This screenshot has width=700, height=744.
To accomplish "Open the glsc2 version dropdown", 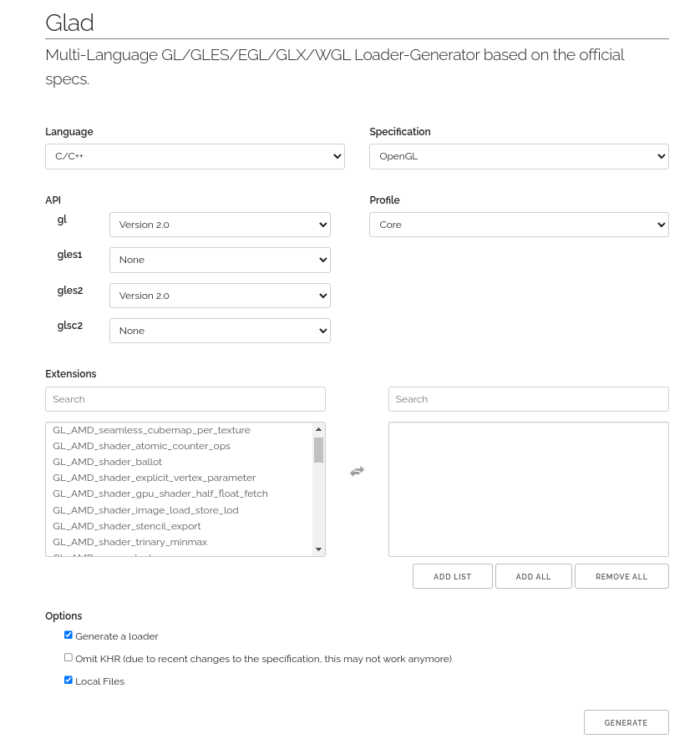I will tap(220, 331).
